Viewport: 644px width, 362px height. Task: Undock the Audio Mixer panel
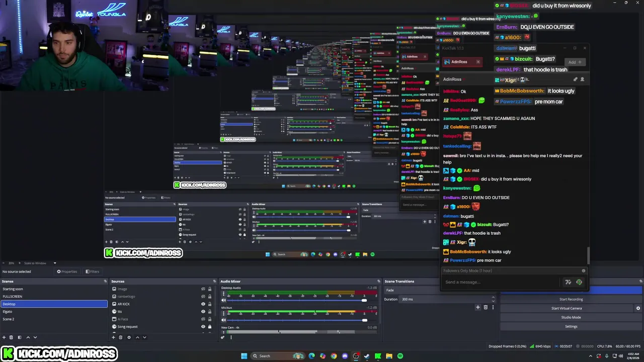point(378,281)
